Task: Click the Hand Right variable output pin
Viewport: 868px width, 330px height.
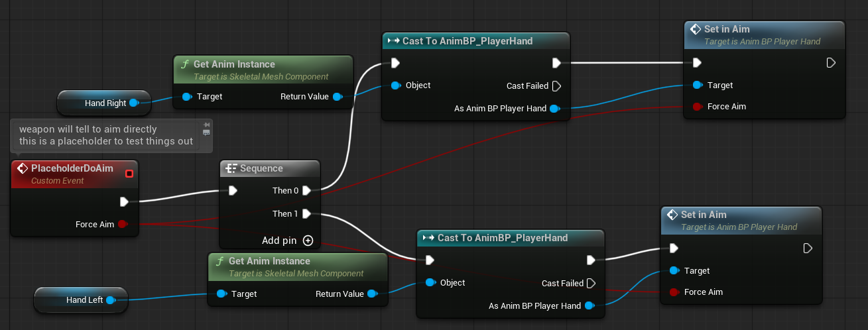Action: click(x=133, y=103)
